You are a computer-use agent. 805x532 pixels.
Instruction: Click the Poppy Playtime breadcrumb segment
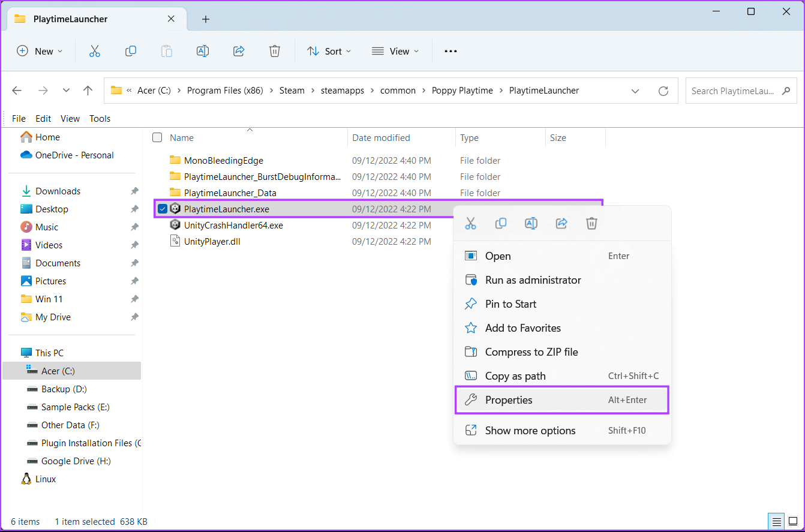[462, 91]
